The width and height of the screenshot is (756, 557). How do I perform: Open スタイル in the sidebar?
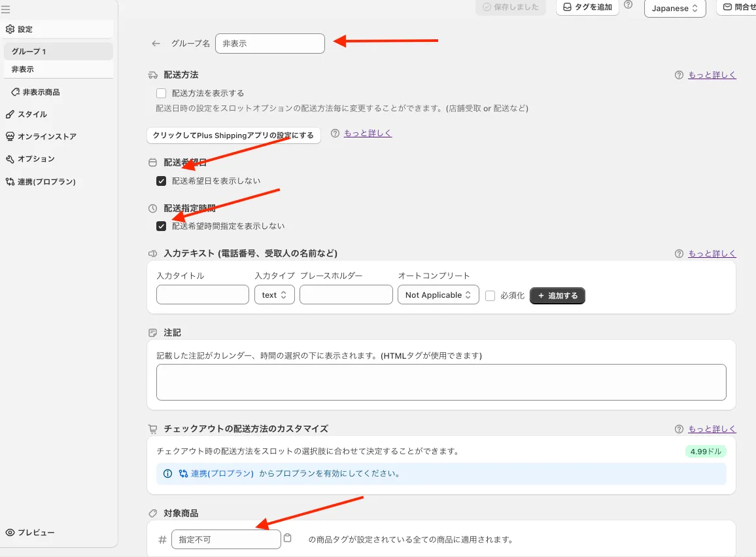32,115
